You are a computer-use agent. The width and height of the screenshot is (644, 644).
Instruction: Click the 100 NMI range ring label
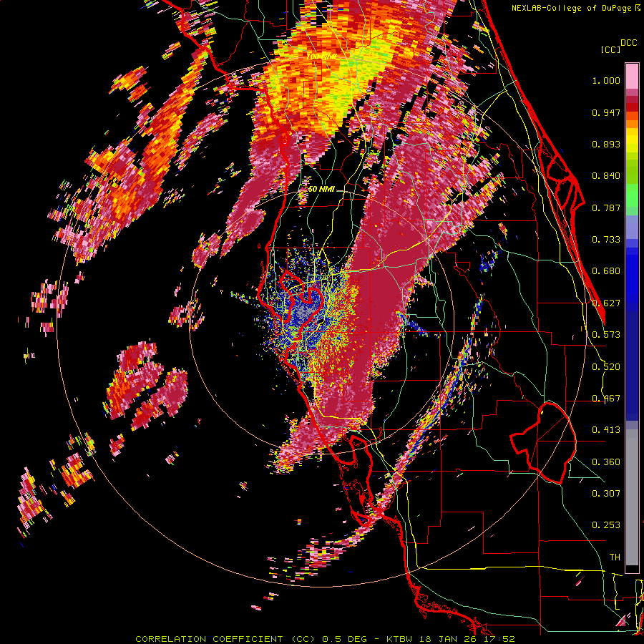point(321,56)
